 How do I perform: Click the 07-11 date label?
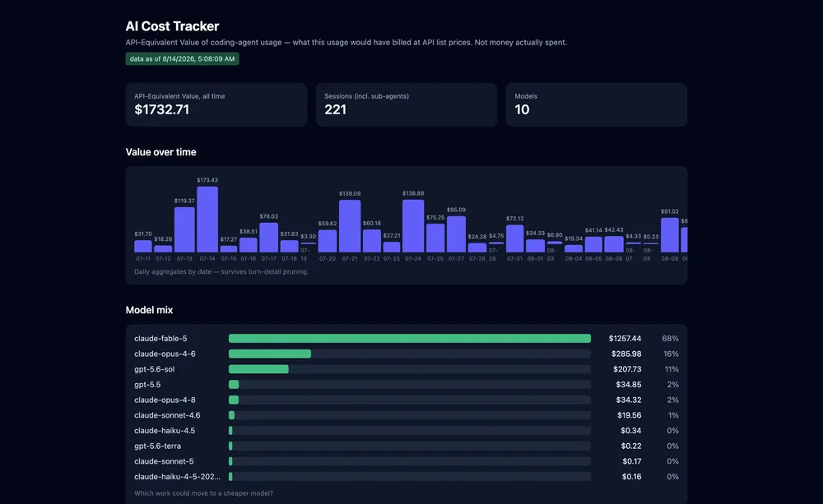[142, 258]
